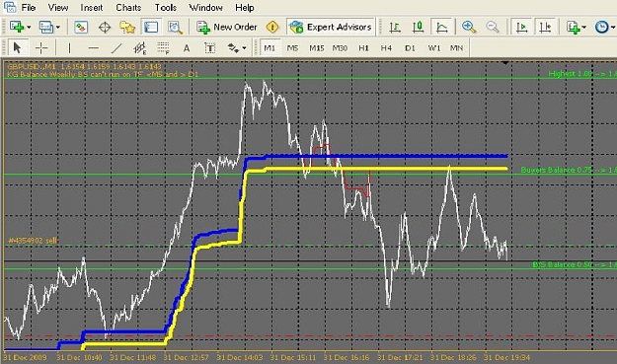Image resolution: width=617 pixels, height=364 pixels.
Task: Open the File menu
Action: 29,8
